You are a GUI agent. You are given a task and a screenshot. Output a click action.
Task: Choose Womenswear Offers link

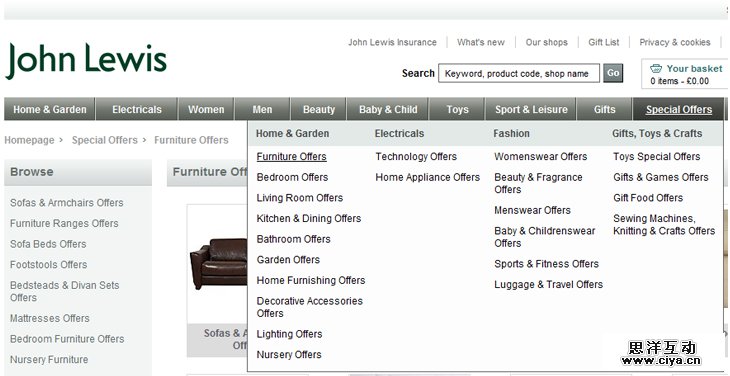(x=541, y=157)
